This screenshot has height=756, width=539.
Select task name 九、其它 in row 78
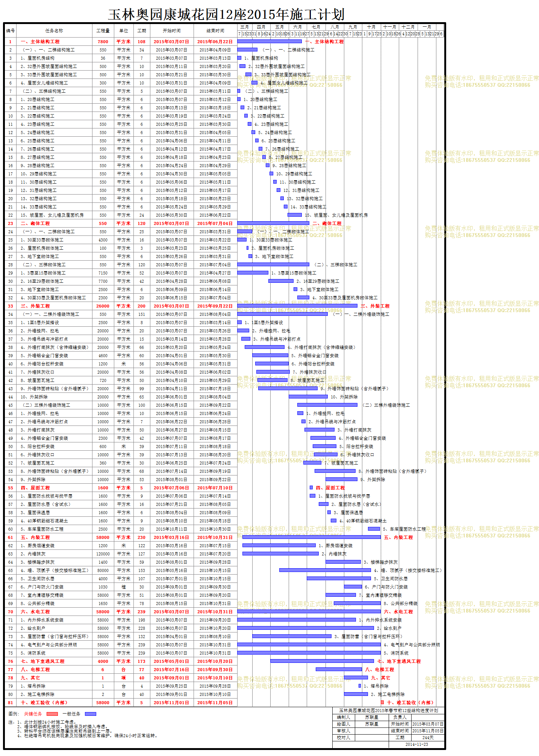pyautogui.click(x=30, y=678)
